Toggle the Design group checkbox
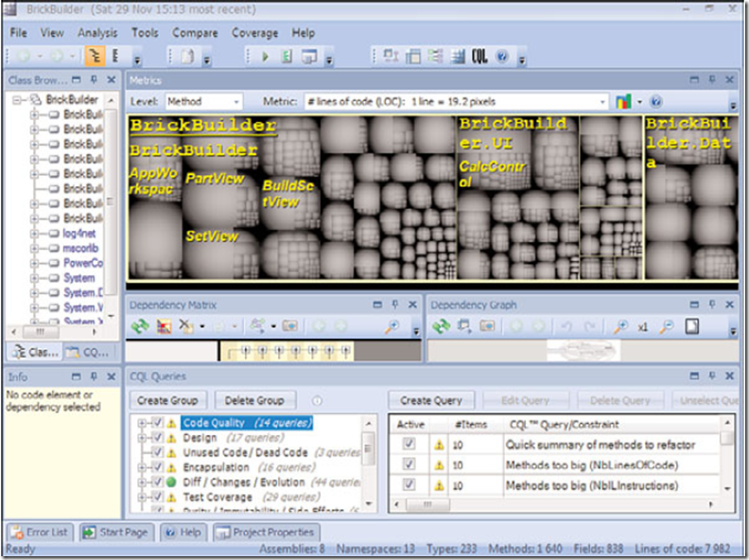 tap(157, 438)
